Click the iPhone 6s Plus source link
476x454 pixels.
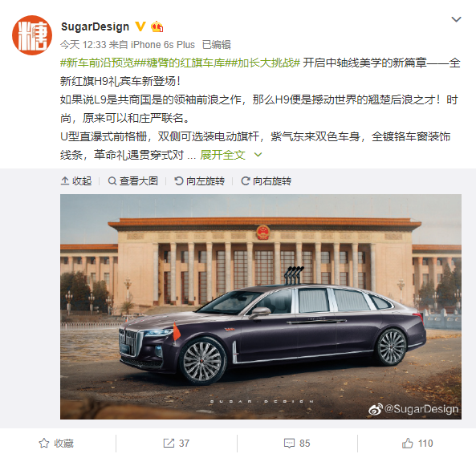pyautogui.click(x=163, y=45)
